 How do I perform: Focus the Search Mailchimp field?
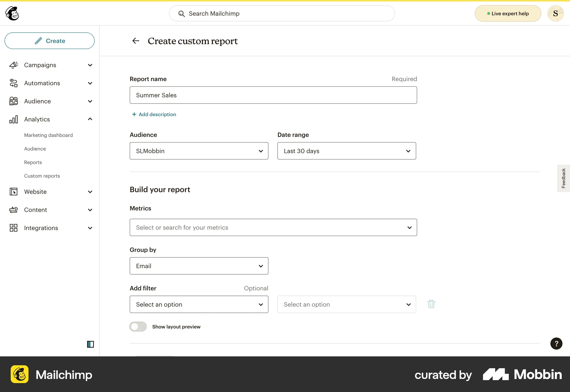point(282,13)
